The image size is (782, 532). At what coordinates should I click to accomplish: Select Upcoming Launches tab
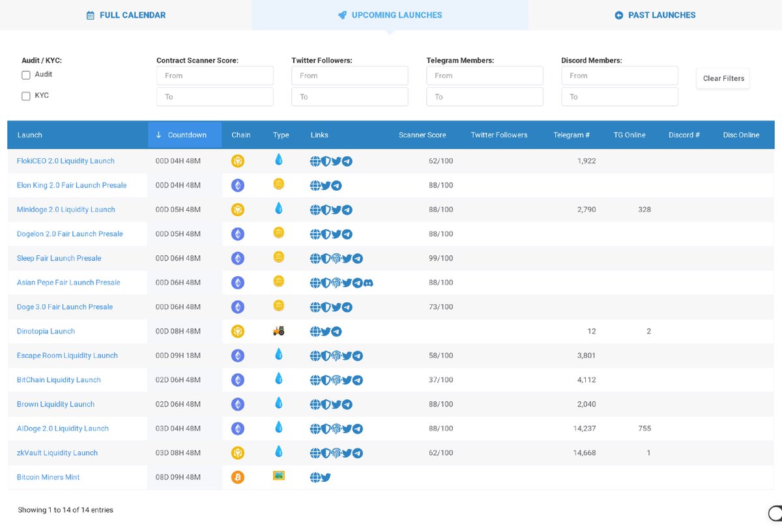390,15
